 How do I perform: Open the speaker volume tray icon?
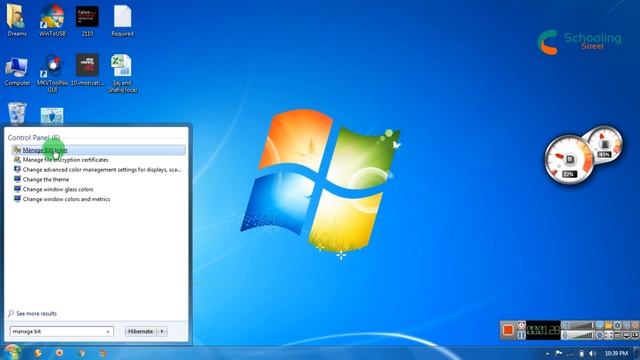pyautogui.click(x=592, y=353)
